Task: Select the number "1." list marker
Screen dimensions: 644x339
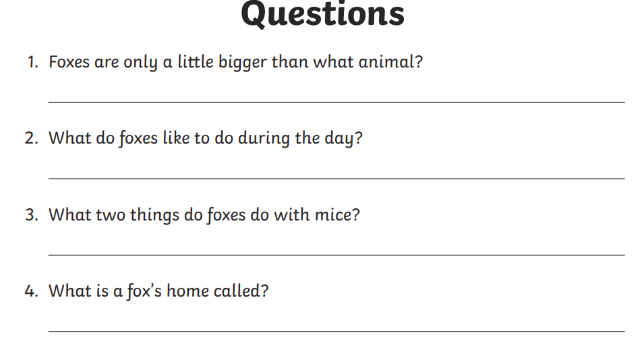Action: (x=32, y=63)
